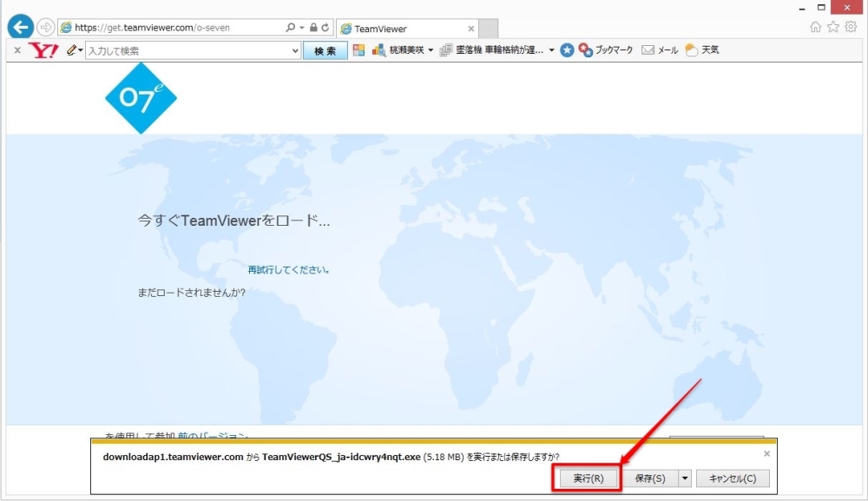Viewport: 868px width, 501px height.
Task: Click the O7 diamond logo
Action: point(141,98)
